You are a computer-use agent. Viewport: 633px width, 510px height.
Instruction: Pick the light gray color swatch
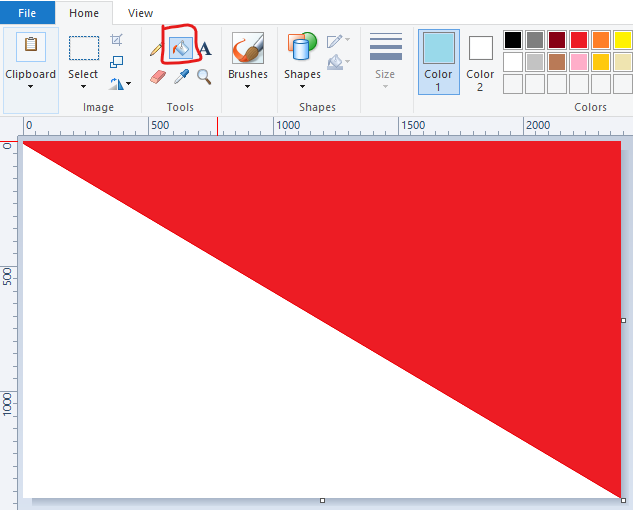pos(535,62)
